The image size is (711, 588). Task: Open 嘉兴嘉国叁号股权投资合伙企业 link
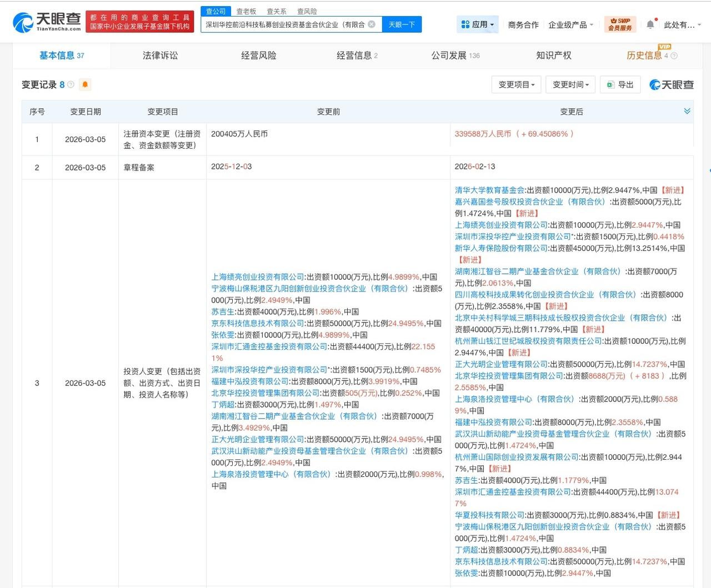click(532, 202)
